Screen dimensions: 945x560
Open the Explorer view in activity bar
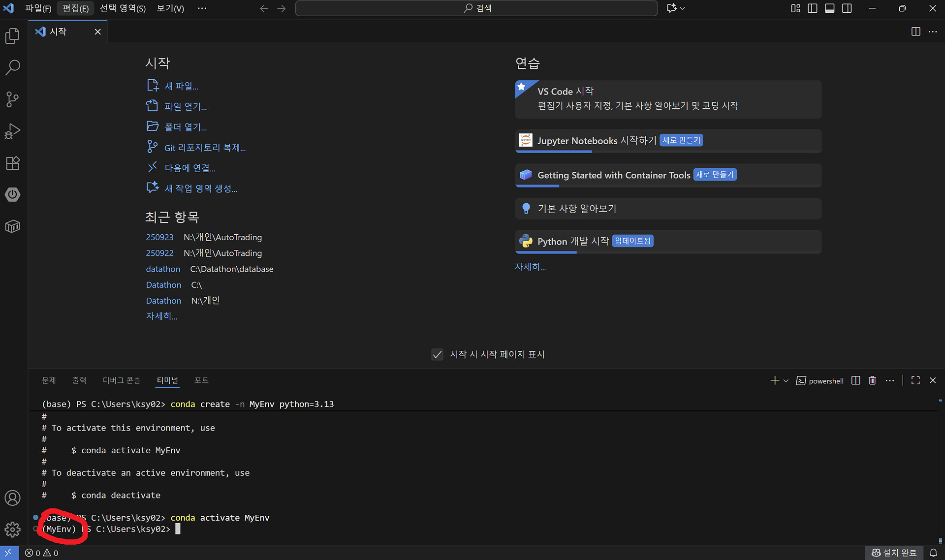(x=12, y=36)
